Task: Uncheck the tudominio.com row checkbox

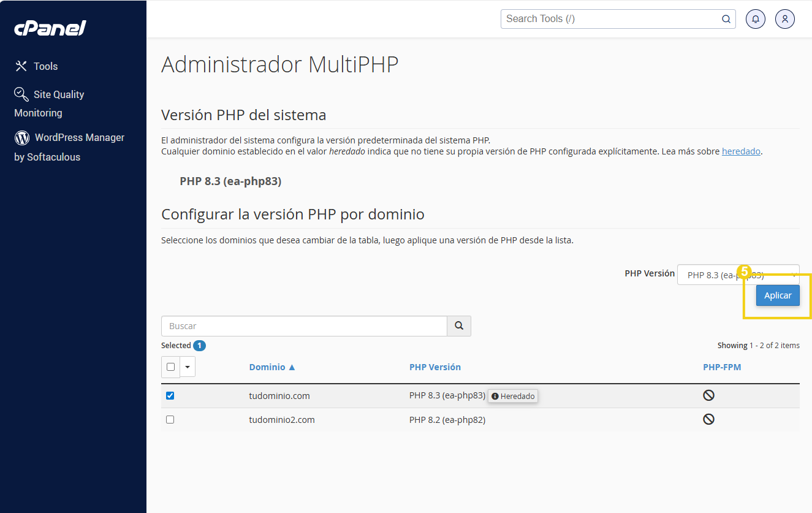Action: pos(170,395)
